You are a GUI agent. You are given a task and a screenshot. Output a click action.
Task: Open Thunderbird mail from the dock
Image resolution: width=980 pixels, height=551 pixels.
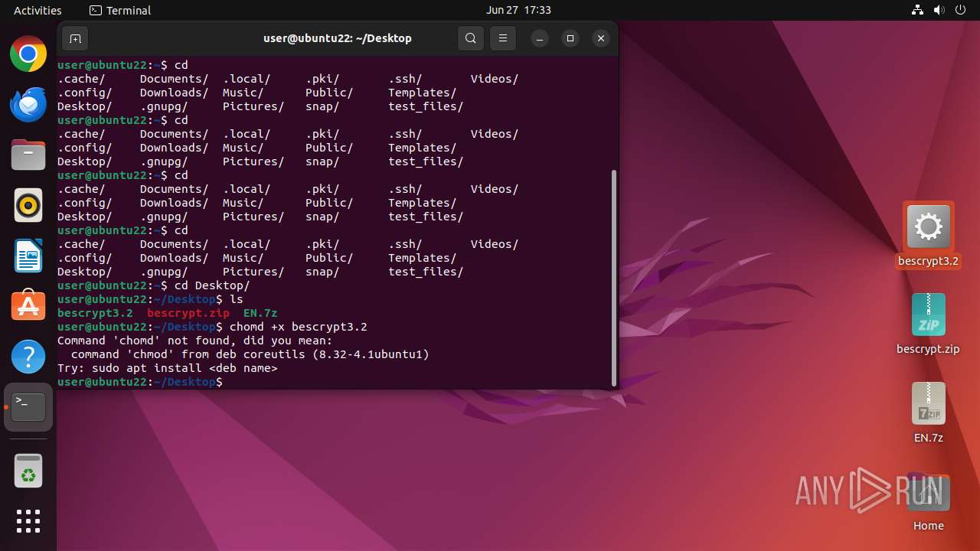coord(28,104)
